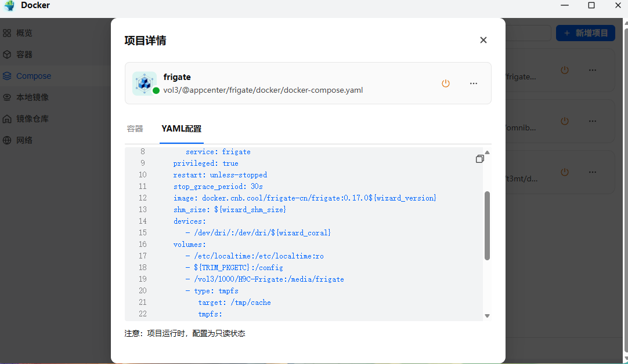Click the 本地镜像 disc icon
This screenshot has height=364, width=628.
pyautogui.click(x=7, y=97)
